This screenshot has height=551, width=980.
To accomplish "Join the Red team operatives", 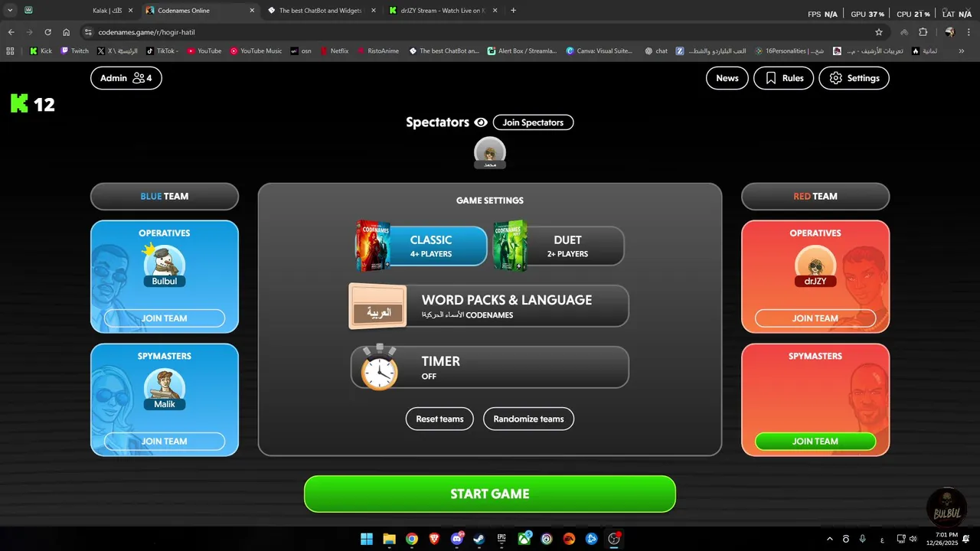I will pos(815,318).
